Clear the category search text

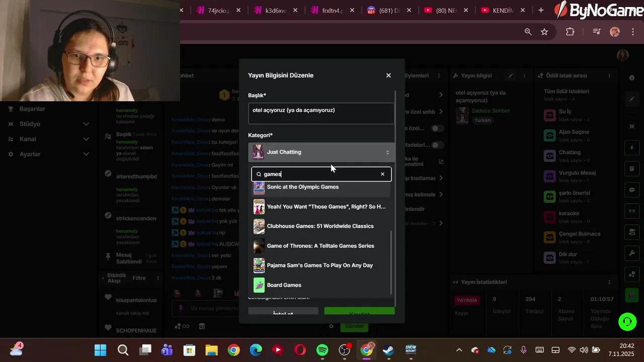pyautogui.click(x=382, y=174)
